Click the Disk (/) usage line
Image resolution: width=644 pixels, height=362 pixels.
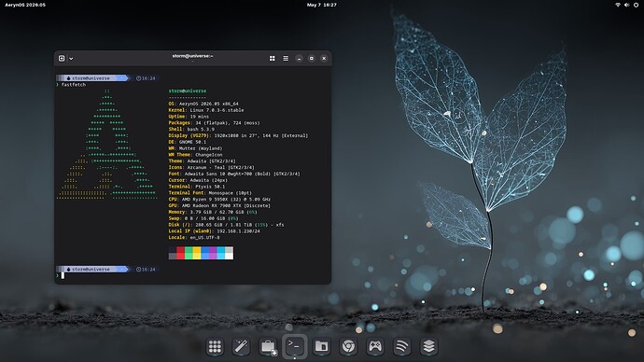coord(226,225)
